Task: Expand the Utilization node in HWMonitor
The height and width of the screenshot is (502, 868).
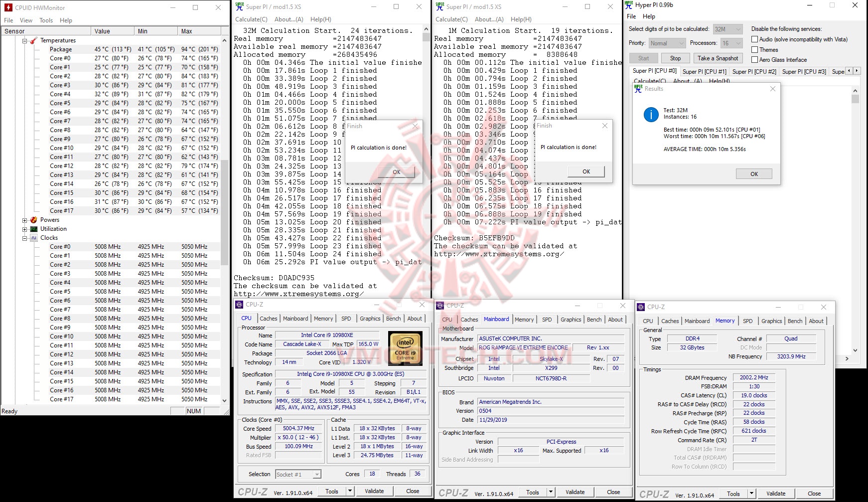Action: (x=24, y=229)
